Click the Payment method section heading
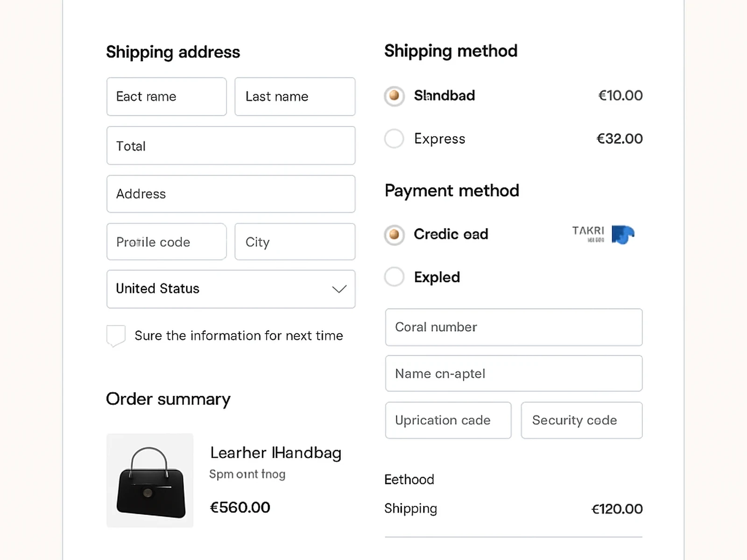The image size is (747, 560). (451, 190)
